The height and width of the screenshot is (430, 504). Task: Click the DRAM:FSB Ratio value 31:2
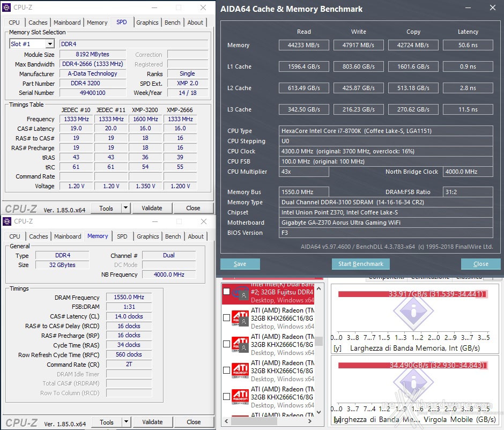point(468,192)
